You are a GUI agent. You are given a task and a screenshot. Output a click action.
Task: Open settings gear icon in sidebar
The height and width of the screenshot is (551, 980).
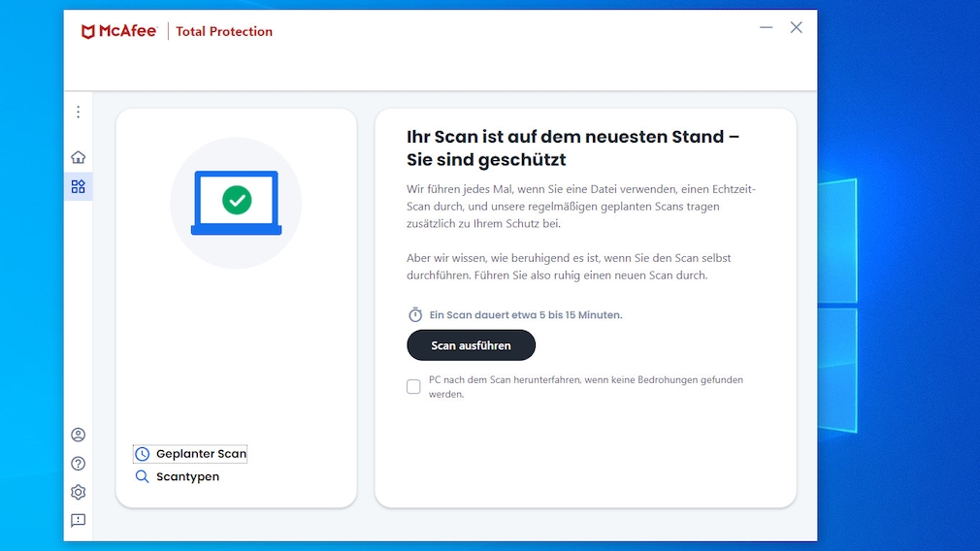tap(79, 492)
